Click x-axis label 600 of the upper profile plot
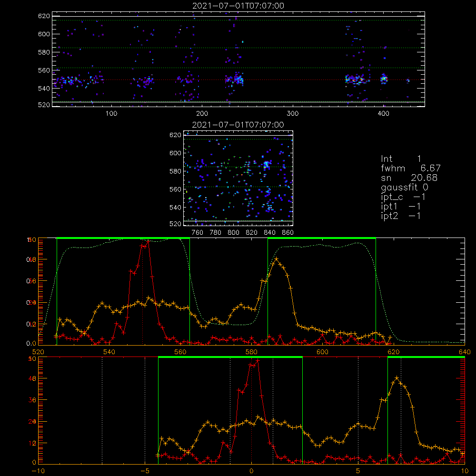Image resolution: width=476 pixels, height=476 pixels. (322, 352)
